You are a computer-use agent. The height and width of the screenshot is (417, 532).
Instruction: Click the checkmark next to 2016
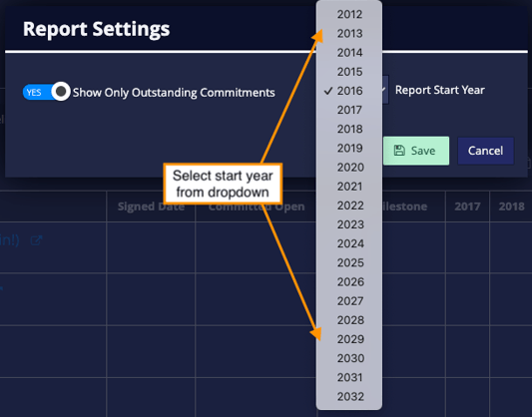(328, 91)
